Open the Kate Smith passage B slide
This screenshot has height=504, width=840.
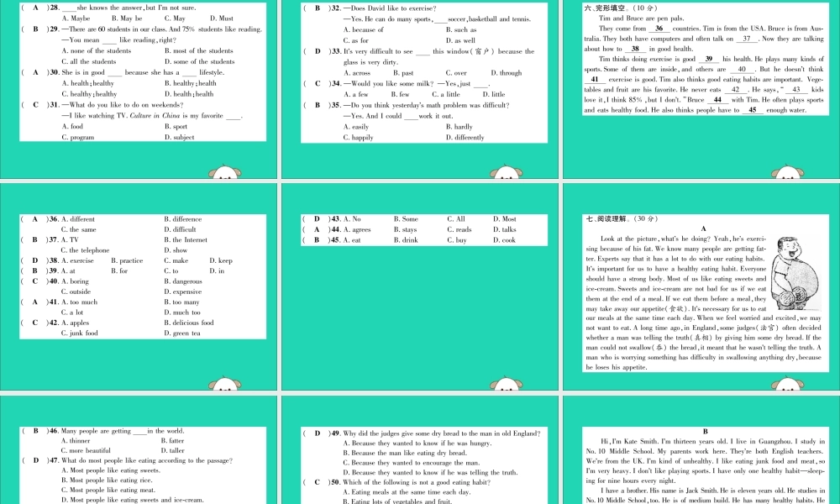point(701,450)
